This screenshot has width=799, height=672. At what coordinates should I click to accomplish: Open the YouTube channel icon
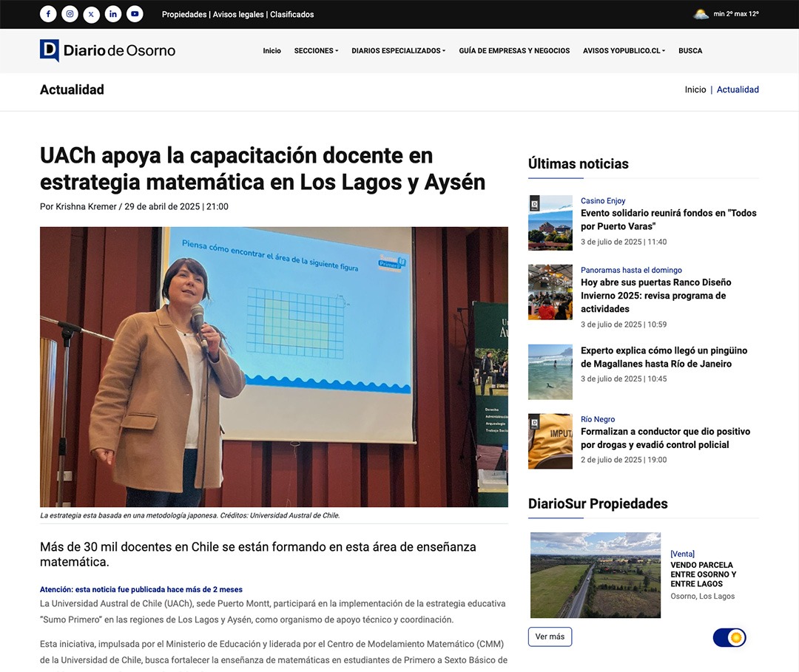point(134,14)
